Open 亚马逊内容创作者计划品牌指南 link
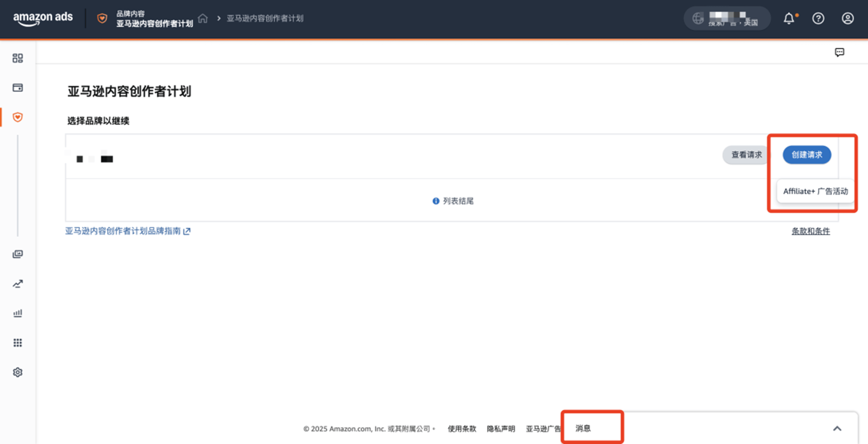This screenshot has width=868, height=444. tap(128, 231)
